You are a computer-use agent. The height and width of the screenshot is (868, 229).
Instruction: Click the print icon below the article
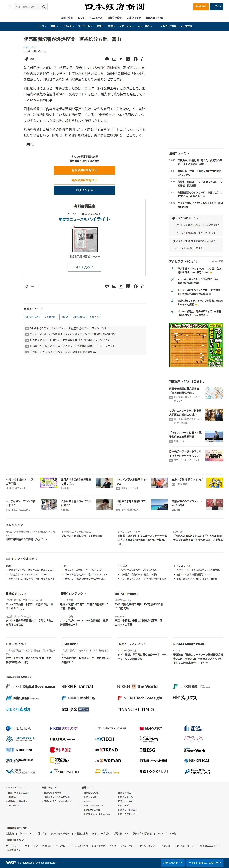(107, 286)
